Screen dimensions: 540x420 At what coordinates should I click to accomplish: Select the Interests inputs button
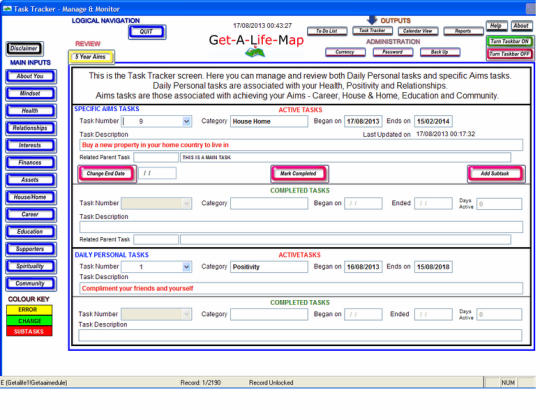pyautogui.click(x=31, y=145)
